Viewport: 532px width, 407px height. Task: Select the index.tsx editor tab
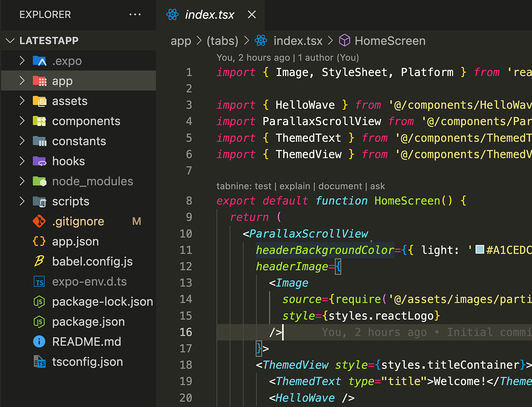(x=209, y=15)
